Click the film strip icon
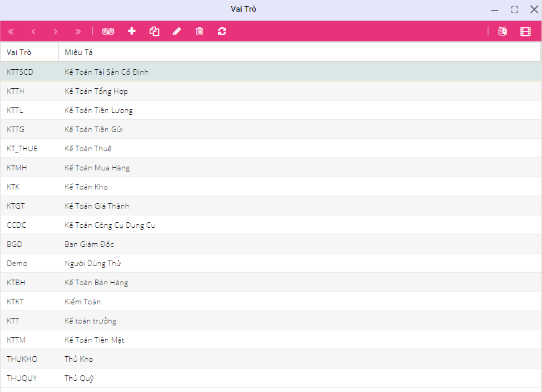 525,31
